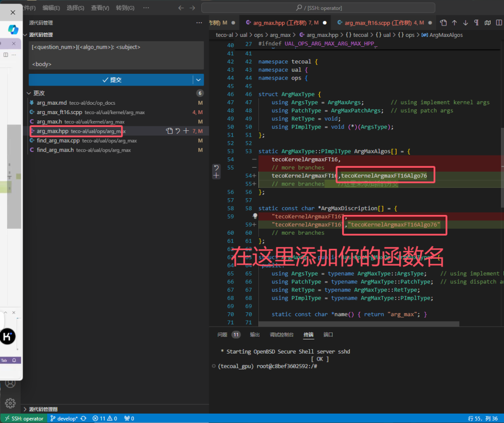Switch to the arg_max_ft16.scpp editor tab
The image size is (504, 423).
(x=377, y=23)
